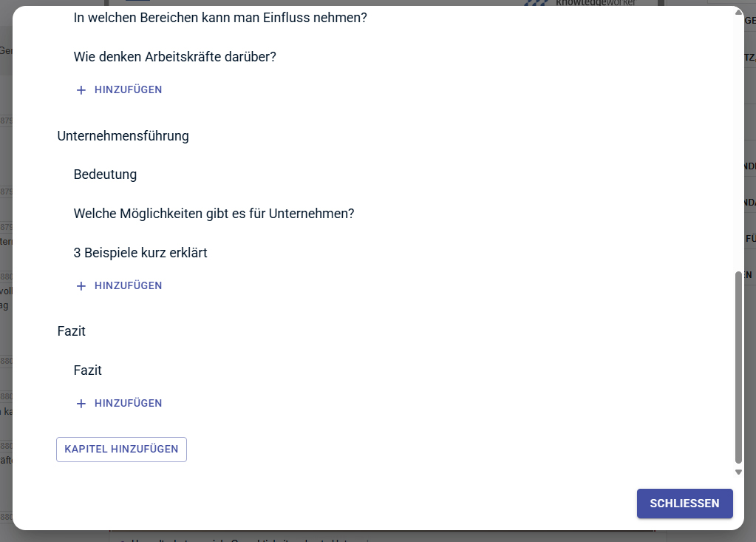Click the KAPITEL HINZUFÜGEN button
The image size is (756, 542).
click(121, 449)
